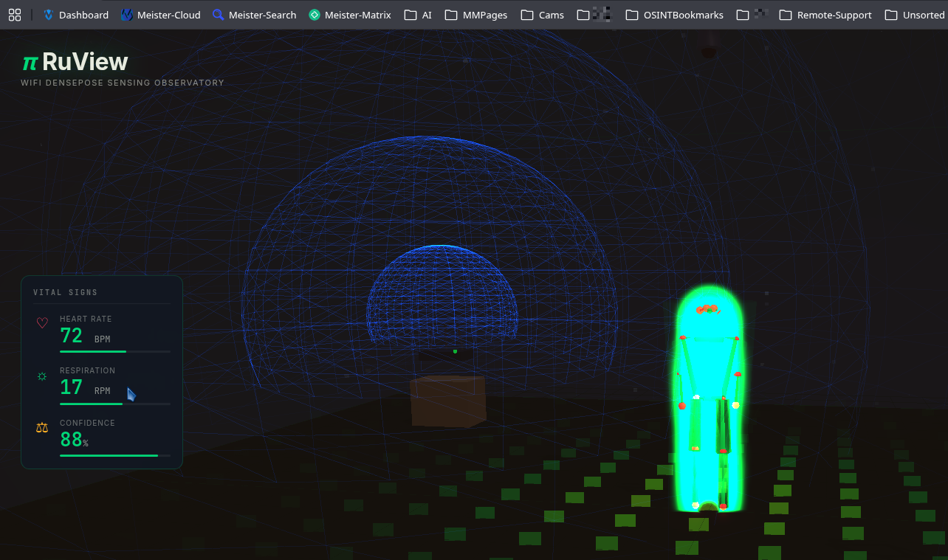
Task: Click the "88%" confidence value
Action: click(74, 440)
